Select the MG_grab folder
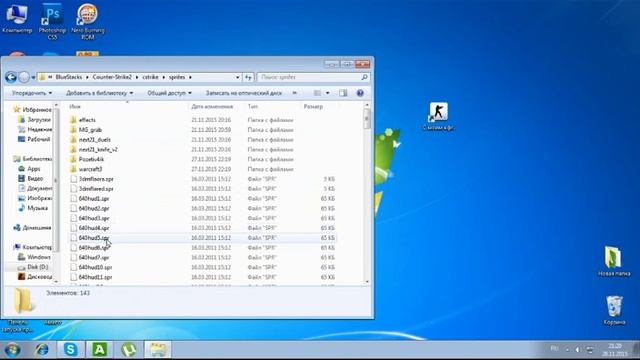 coord(90,130)
